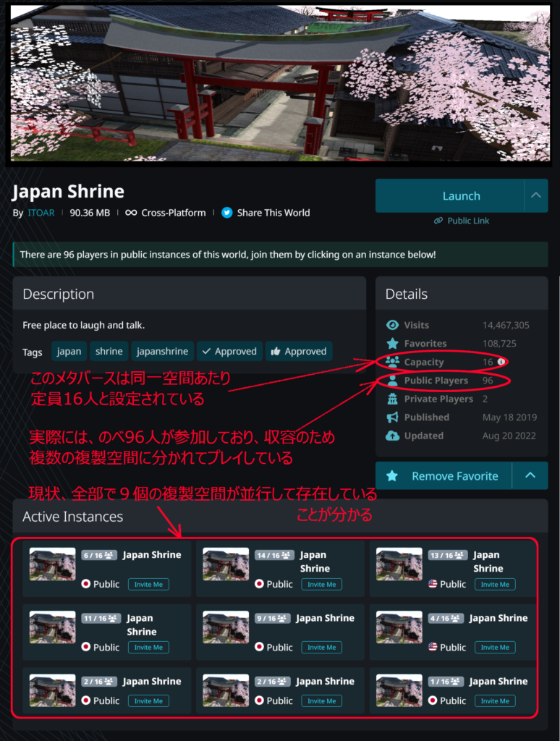Open the ITOAR author profile link
The width and height of the screenshot is (560, 741).
tap(41, 213)
